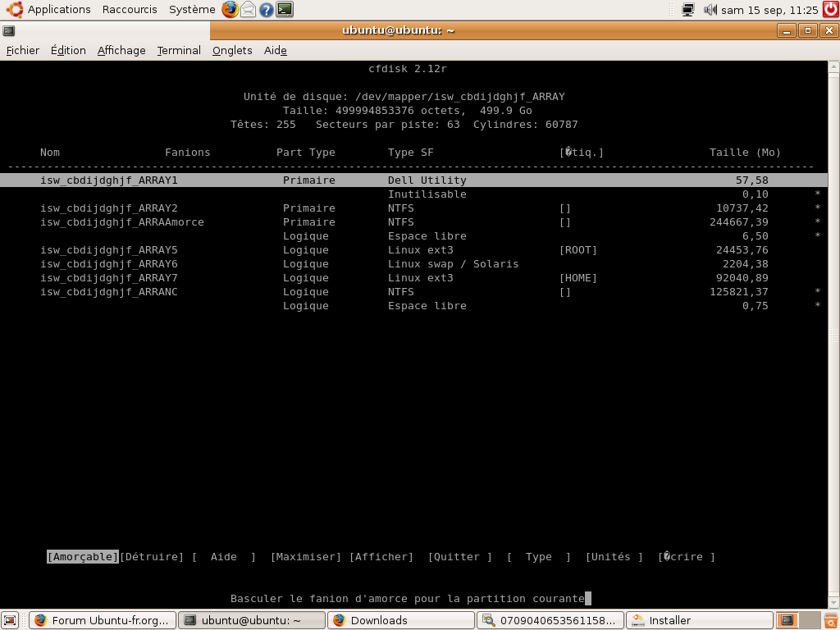The width and height of the screenshot is (840, 630).
Task: Click the Détruire option in cfdisk
Action: pyautogui.click(x=152, y=557)
